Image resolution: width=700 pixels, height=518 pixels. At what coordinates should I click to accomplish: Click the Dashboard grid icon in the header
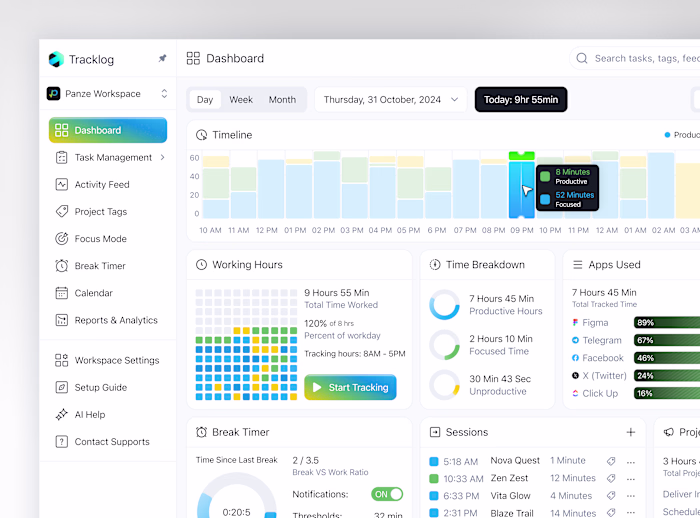[193, 58]
